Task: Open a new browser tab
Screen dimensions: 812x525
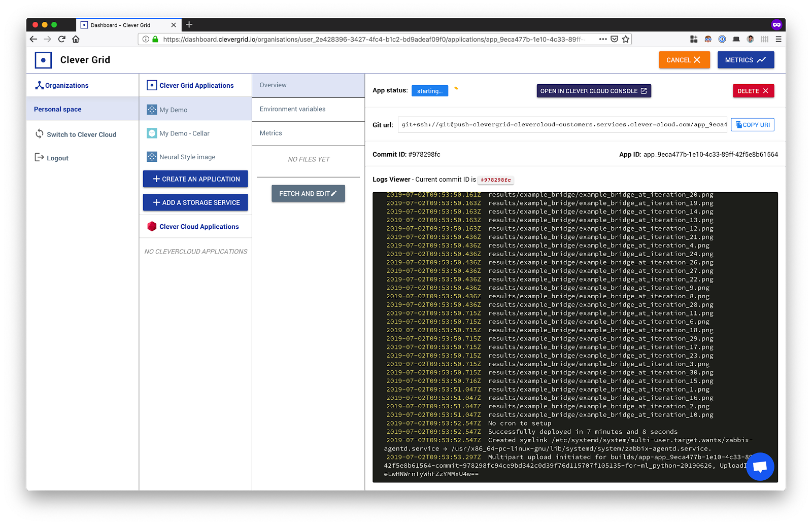Action: [x=189, y=25]
